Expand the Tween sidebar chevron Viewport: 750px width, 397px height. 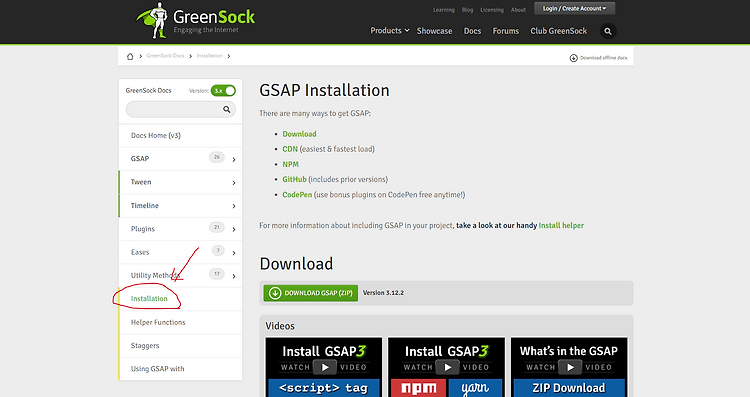(234, 183)
